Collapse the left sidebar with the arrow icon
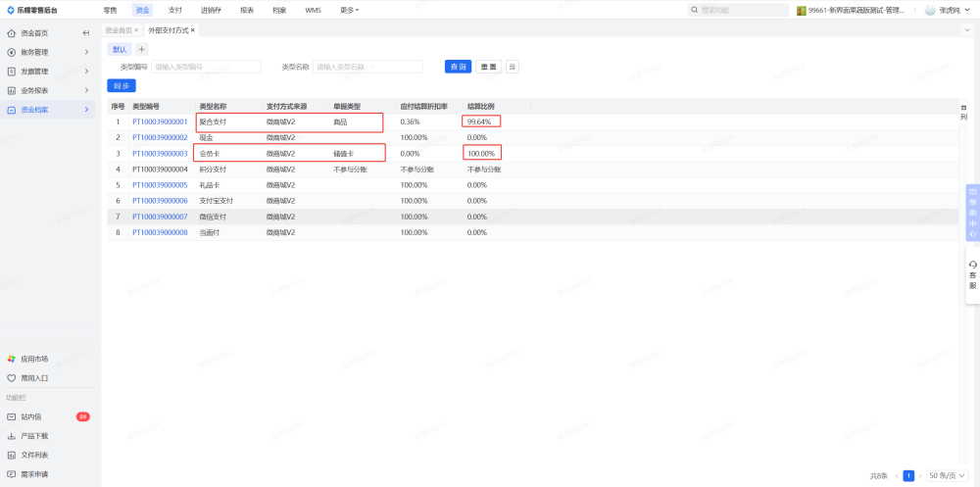Image resolution: width=980 pixels, height=487 pixels. 86,33
